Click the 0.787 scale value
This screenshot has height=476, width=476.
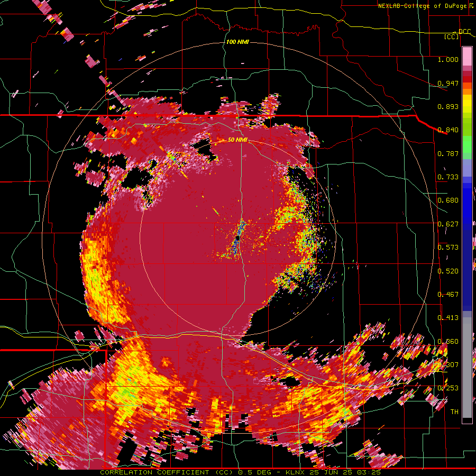(448, 153)
